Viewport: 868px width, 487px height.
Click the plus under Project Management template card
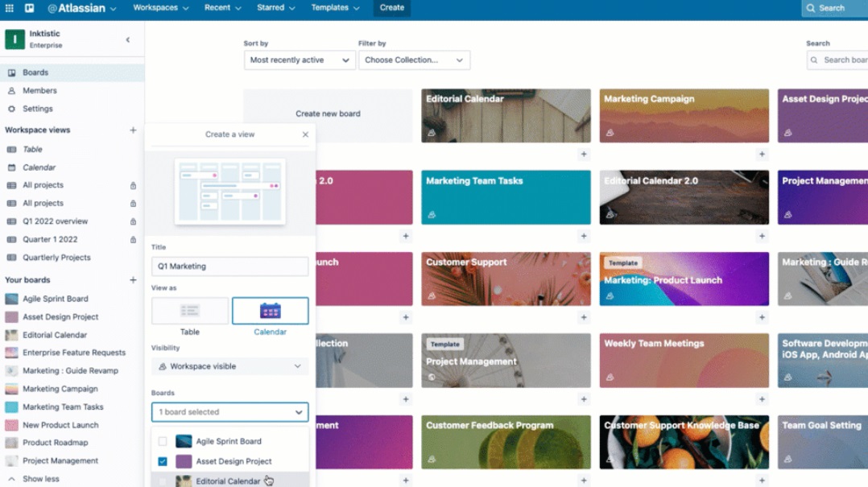tap(584, 399)
